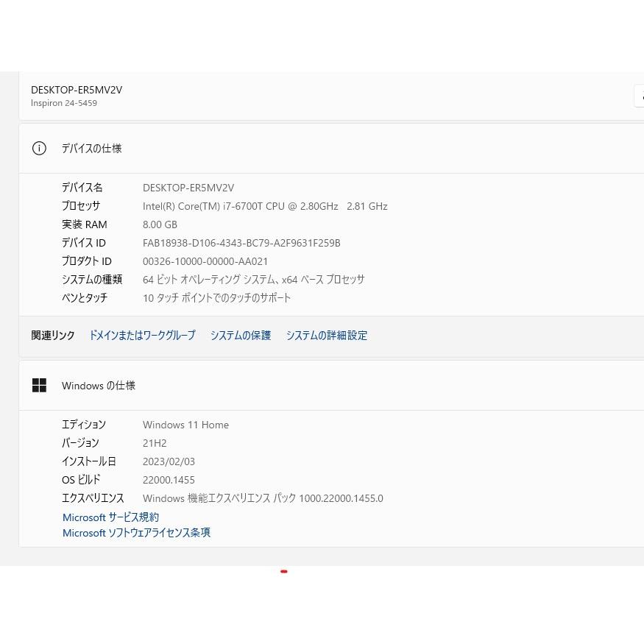Click the DESKTOP-ER5MV2V device name header
644x644 pixels.
click(77, 90)
